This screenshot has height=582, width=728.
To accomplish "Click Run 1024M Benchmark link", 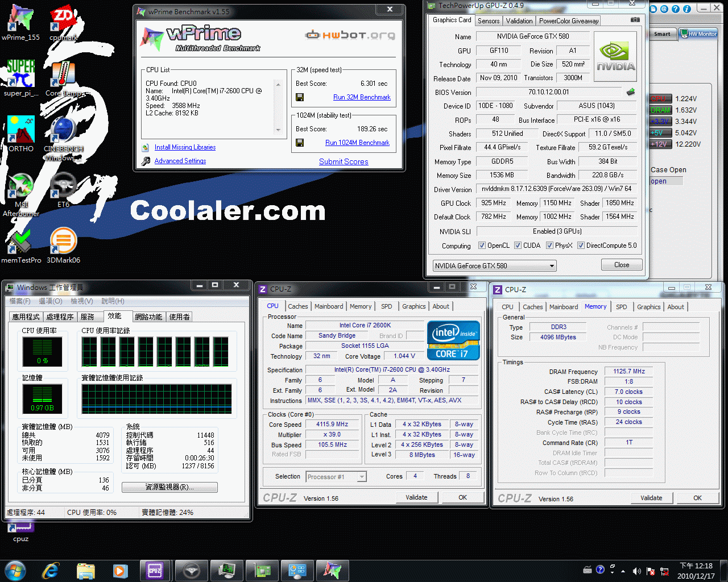I will click(x=357, y=143).
